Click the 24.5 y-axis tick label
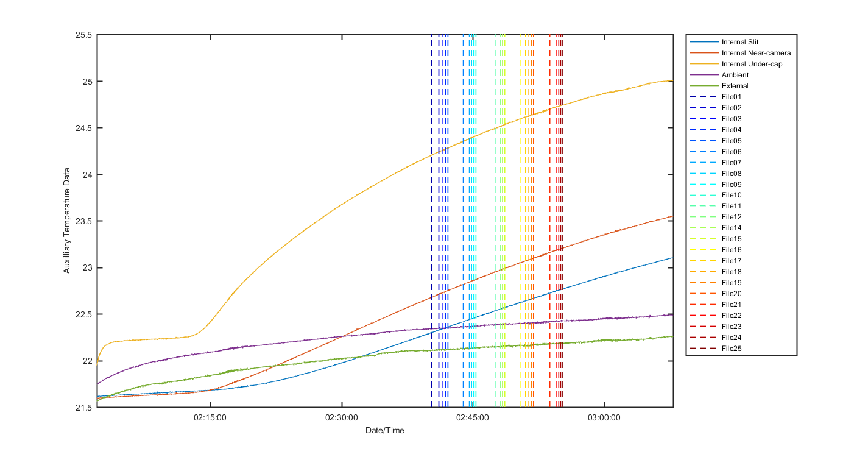The height and width of the screenshot is (457, 868). coord(83,128)
